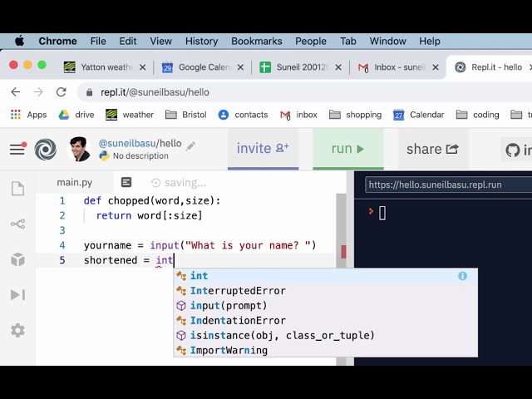Screen dimensions: 532x399
Task: Click line 2 'return word[:size]'
Action: [x=150, y=215]
